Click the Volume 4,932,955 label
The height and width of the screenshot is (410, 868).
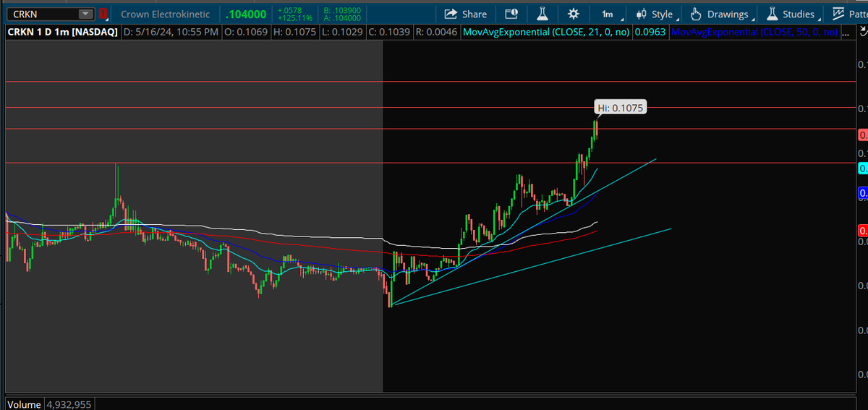(x=48, y=404)
